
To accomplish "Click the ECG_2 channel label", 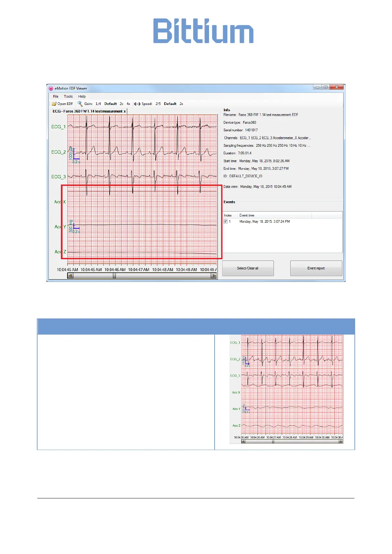I will coord(58,152).
